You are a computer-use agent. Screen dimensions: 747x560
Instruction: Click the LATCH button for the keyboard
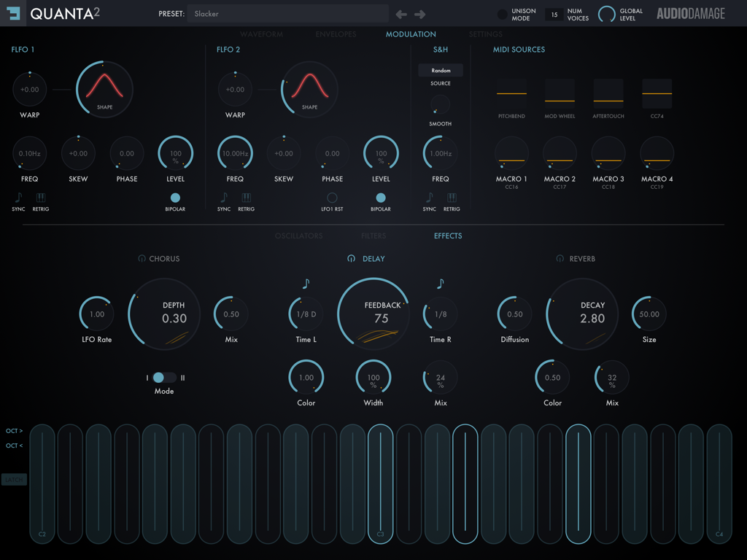click(13, 479)
